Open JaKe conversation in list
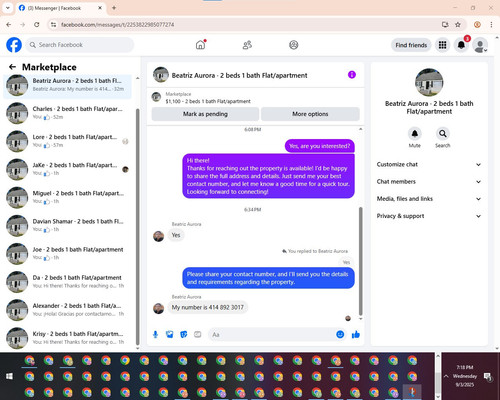 (67, 169)
